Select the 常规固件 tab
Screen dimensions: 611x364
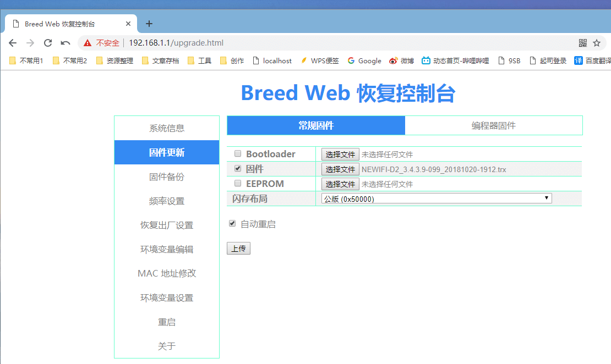[315, 125]
